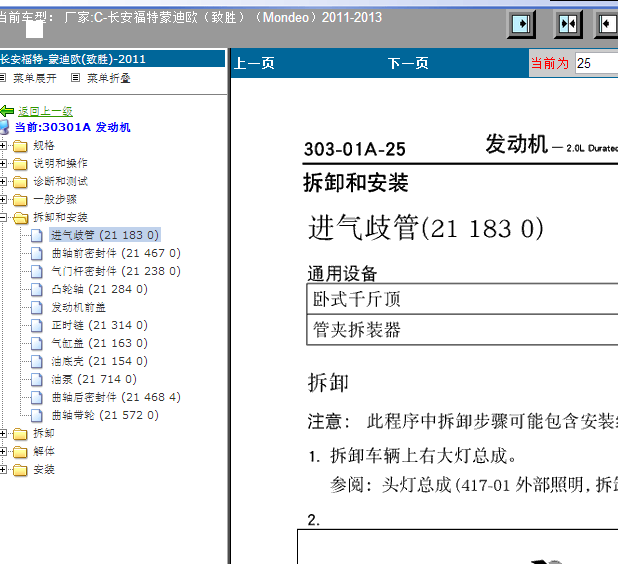
Task: Click the 菜单折叠 menu icon
Action: pos(75,78)
